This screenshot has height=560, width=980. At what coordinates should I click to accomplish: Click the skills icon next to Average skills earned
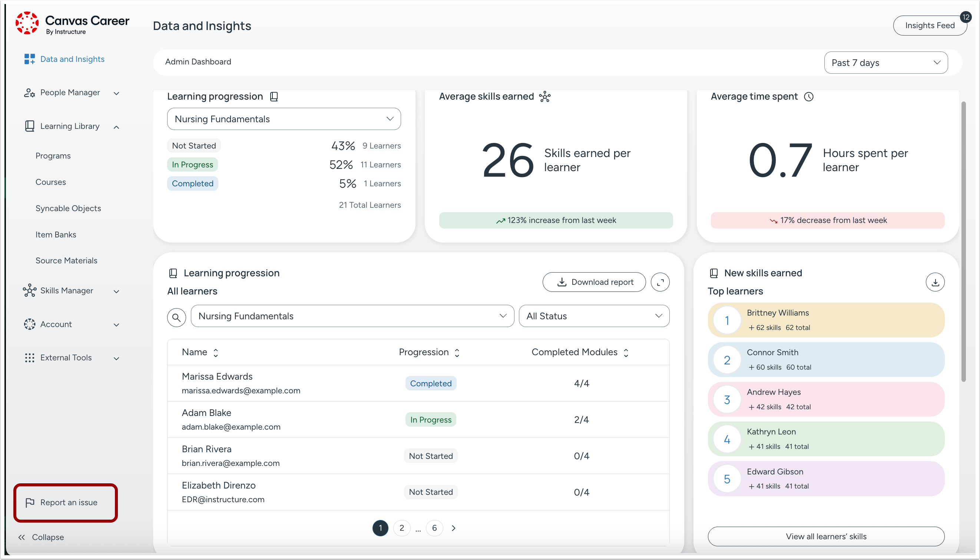544,97
